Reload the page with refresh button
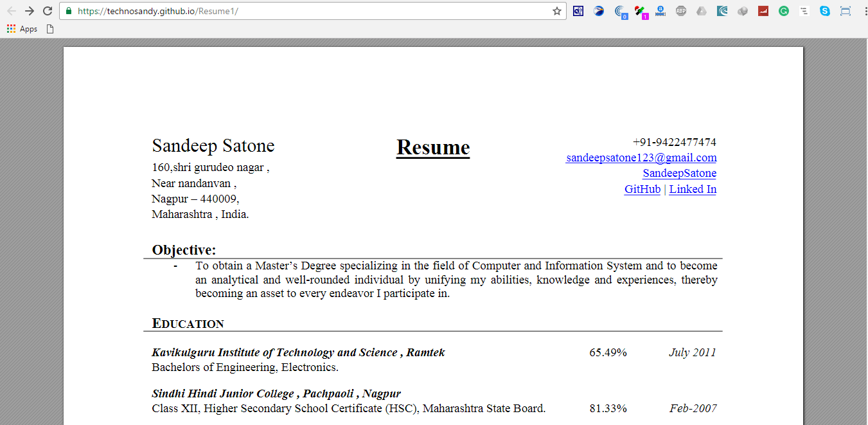Viewport: 868px width, 425px height. pyautogui.click(x=48, y=11)
